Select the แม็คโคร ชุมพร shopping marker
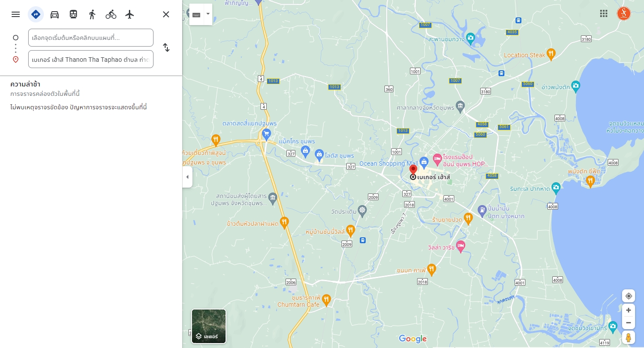 pos(305,151)
